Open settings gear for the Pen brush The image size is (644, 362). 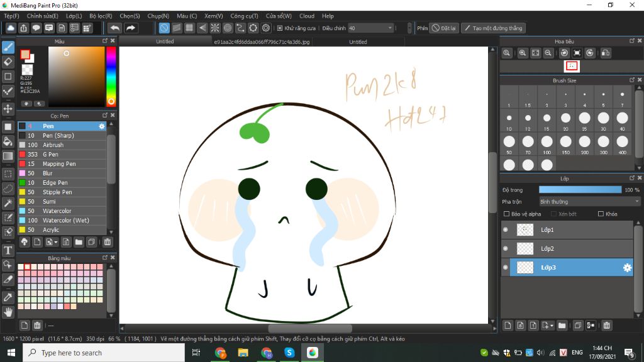101,126
